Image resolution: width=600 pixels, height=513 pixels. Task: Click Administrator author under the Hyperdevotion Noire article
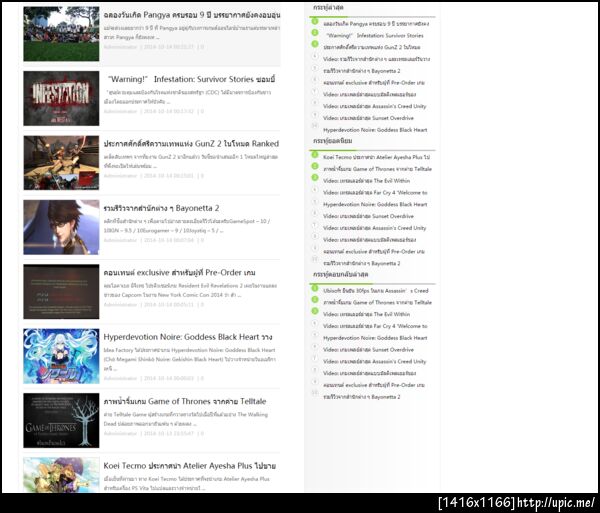[x=120, y=378]
